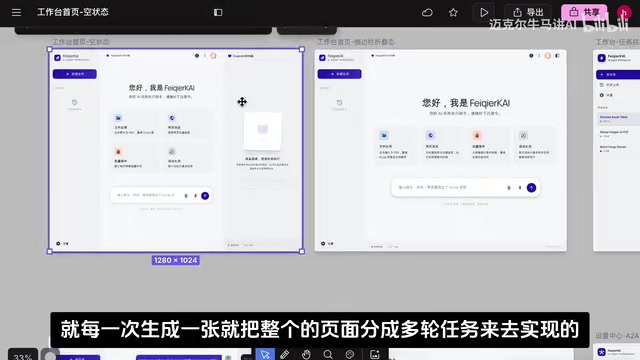Select the move/select arrow tool
This screenshot has height=360, width=640.
(265, 354)
